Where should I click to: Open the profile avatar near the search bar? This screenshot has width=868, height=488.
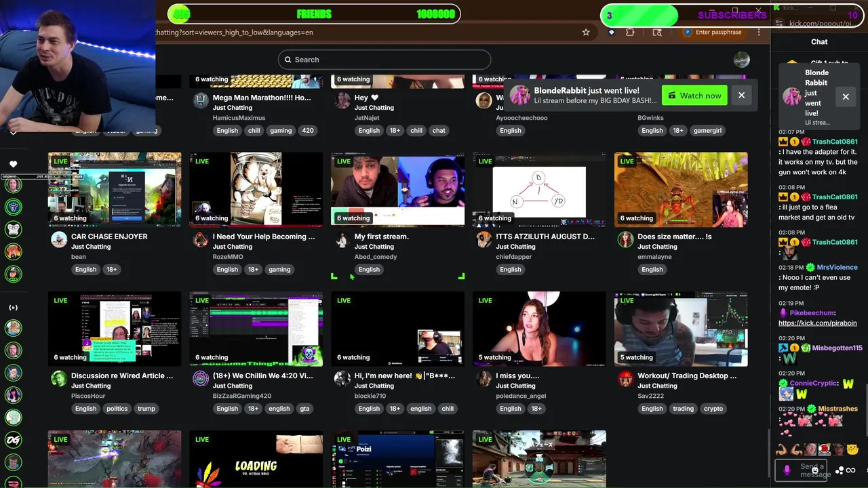(741, 60)
